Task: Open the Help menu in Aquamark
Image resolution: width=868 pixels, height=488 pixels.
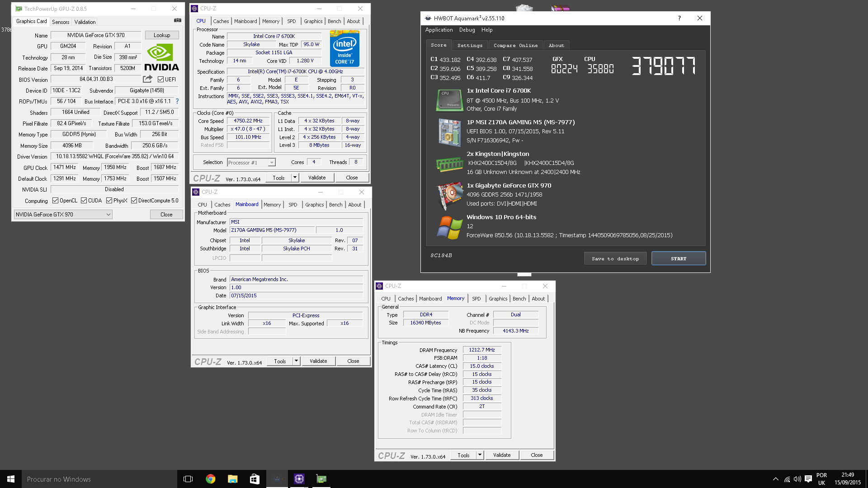Action: (487, 30)
